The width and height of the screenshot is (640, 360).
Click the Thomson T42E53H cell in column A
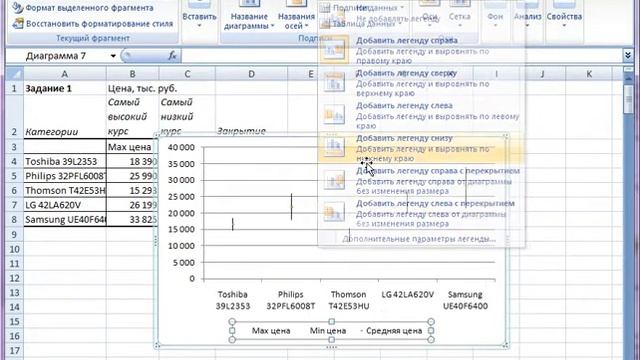click(x=64, y=190)
